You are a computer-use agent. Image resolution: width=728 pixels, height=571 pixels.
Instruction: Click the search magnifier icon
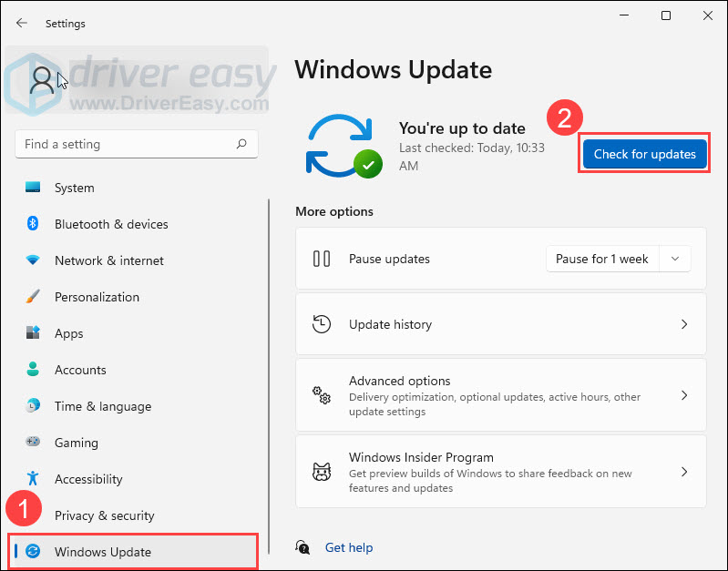coord(241,144)
